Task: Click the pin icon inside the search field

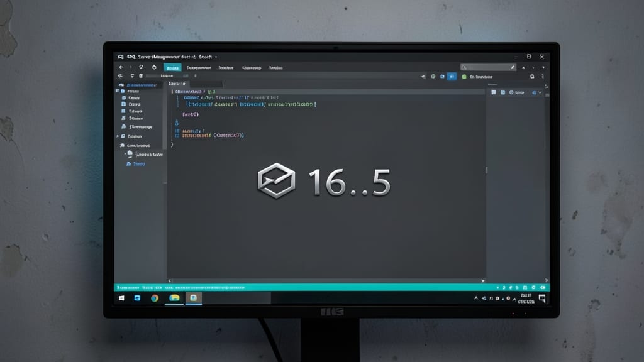Action: pyautogui.click(x=512, y=67)
